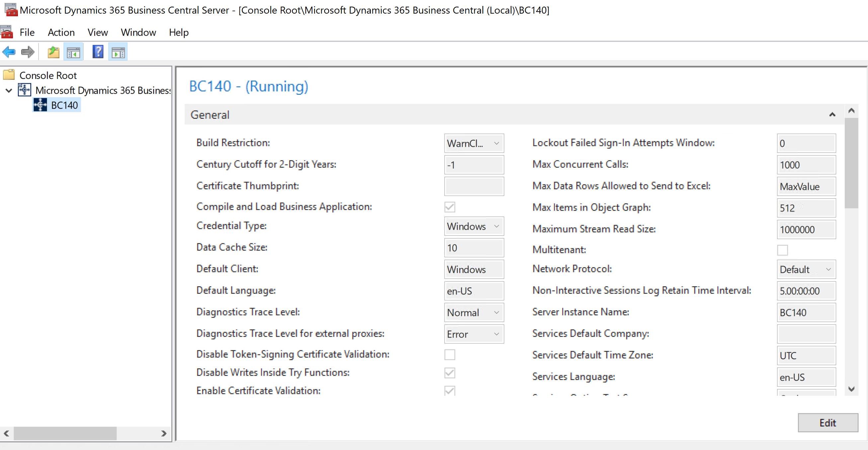Click the Services Default Company field
The height and width of the screenshot is (450, 868).
(x=806, y=334)
